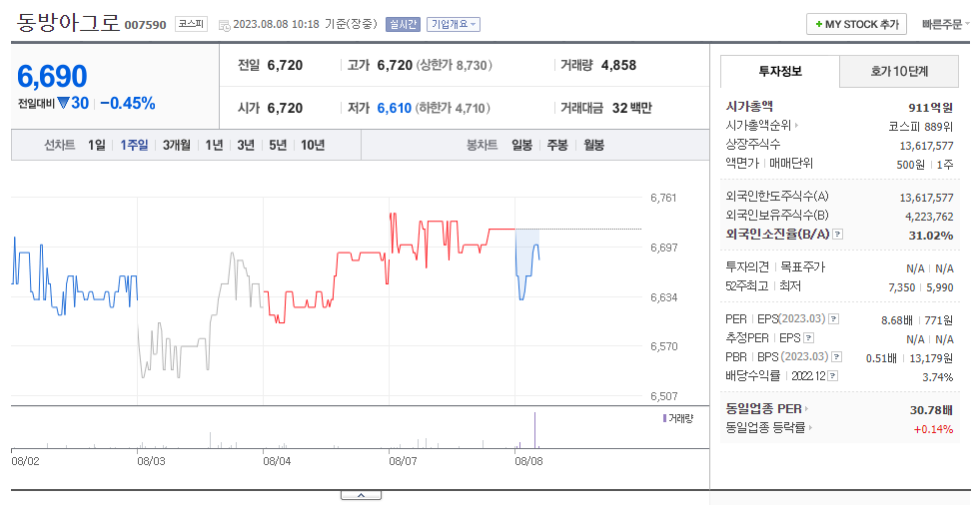This screenshot has width=980, height=505.
Task: Click the current price 6,690
Action: [x=52, y=77]
